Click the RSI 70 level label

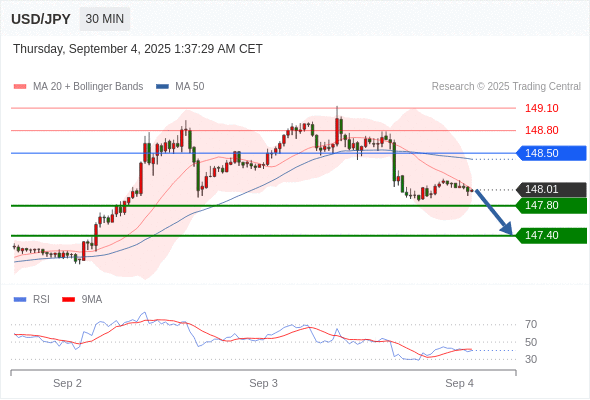pyautogui.click(x=531, y=324)
